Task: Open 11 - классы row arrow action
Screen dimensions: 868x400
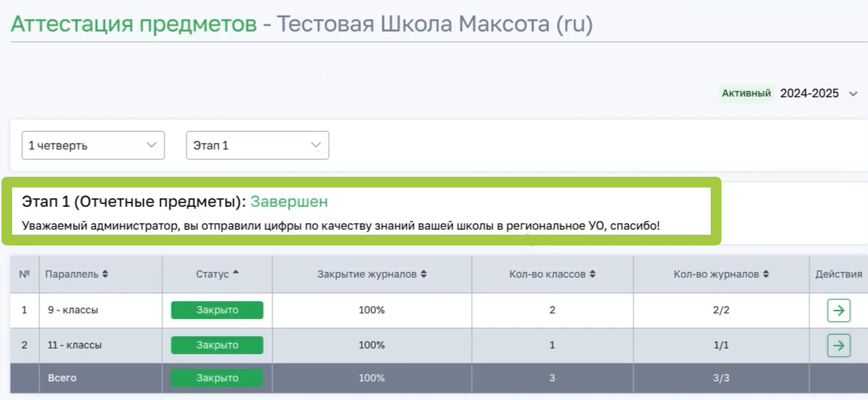Action: [839, 346]
